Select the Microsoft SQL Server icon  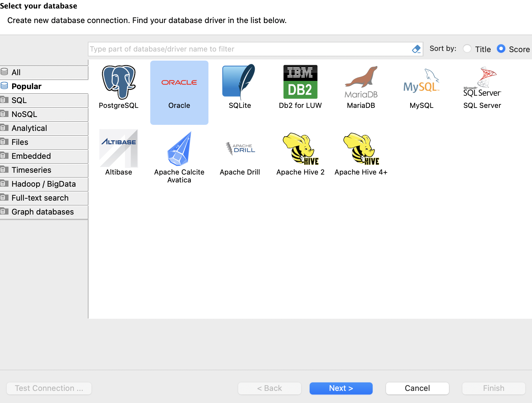482,82
